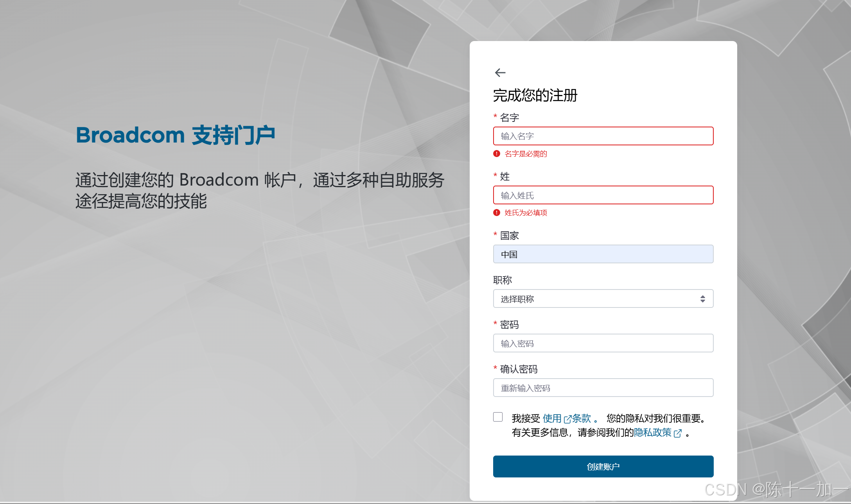The height and width of the screenshot is (504, 851).
Task: Click the Broadcom 支持门户 title
Action: click(x=176, y=135)
